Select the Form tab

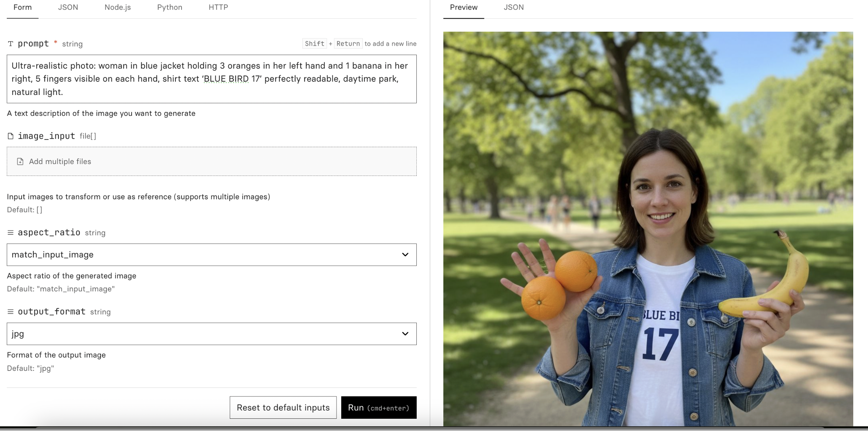[22, 8]
